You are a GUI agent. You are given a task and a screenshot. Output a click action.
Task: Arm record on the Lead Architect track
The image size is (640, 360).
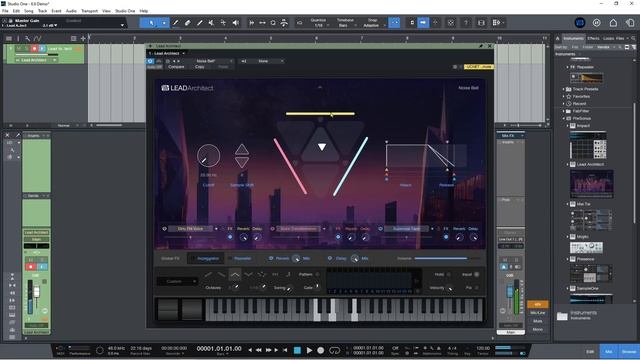(34, 49)
